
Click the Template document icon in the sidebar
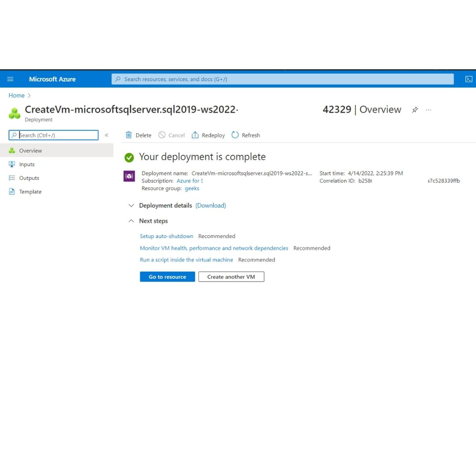pos(11,192)
